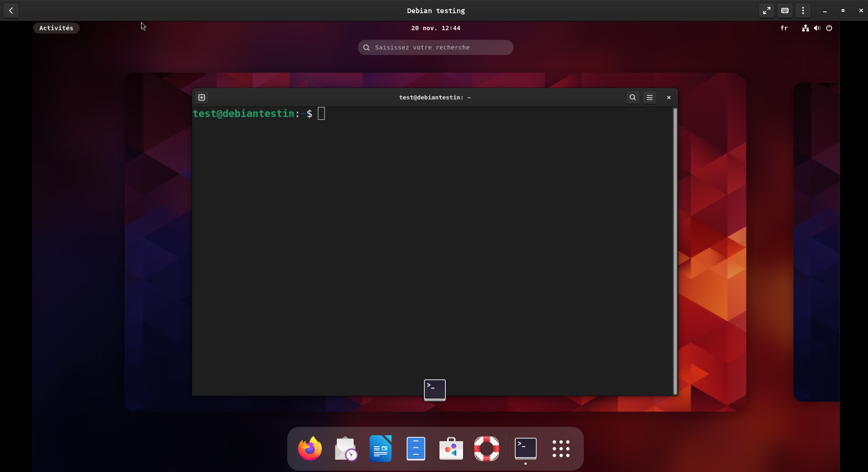Launch GNOME Software store icon
868x472 pixels.
(451, 449)
